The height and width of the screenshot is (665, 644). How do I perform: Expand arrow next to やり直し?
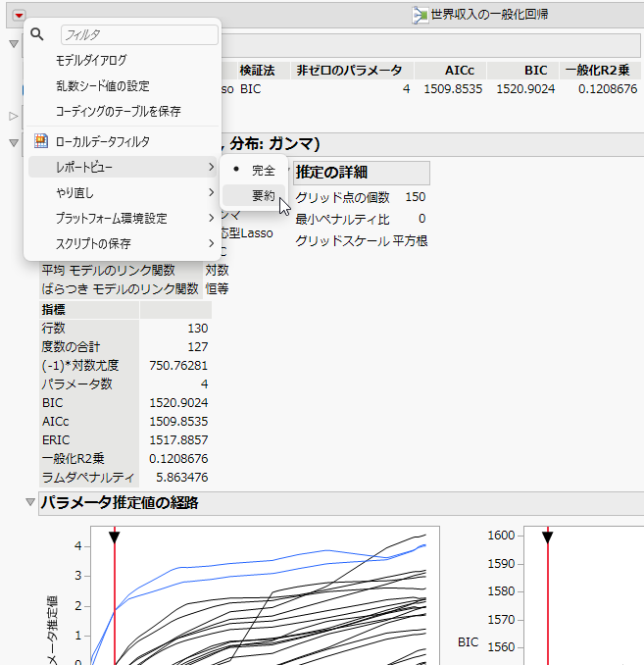[211, 193]
